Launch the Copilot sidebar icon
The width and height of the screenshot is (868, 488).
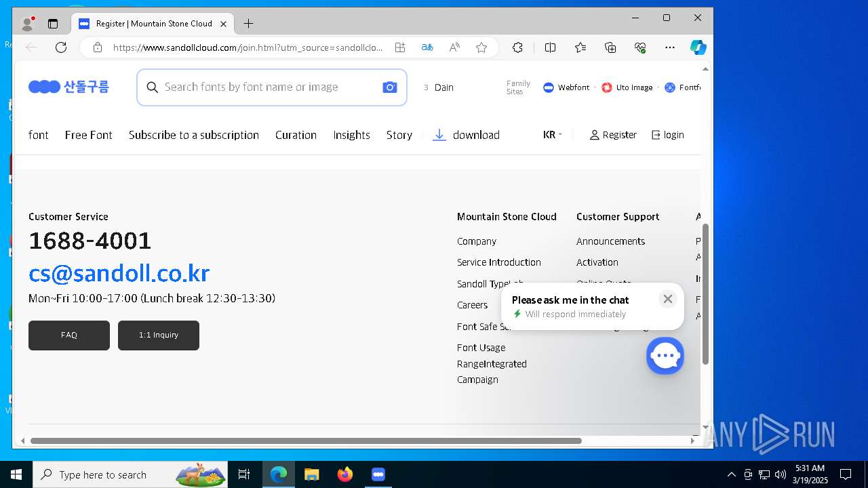pos(698,47)
